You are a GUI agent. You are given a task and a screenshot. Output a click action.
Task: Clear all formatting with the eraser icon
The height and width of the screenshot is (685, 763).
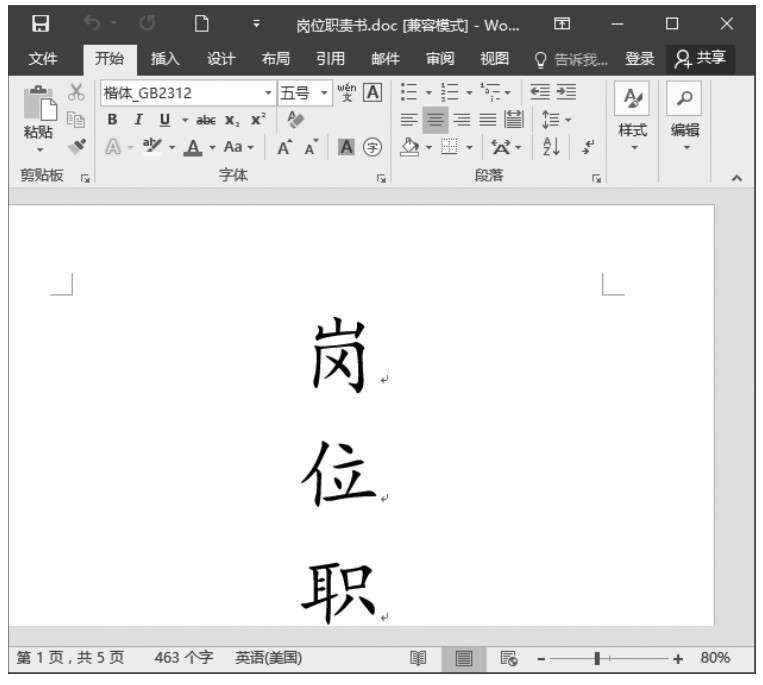(x=296, y=119)
